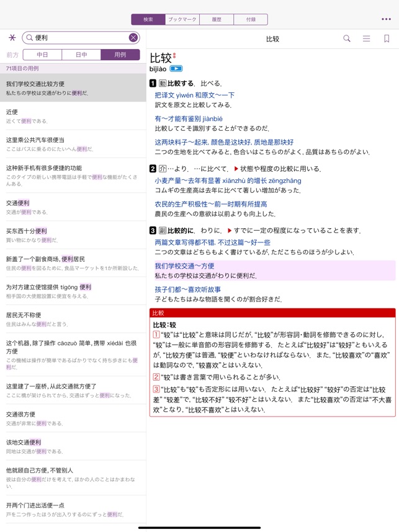Tap example 小麦产量～去年有显著的增长
The height and width of the screenshot is (532, 399).
[x=228, y=180]
